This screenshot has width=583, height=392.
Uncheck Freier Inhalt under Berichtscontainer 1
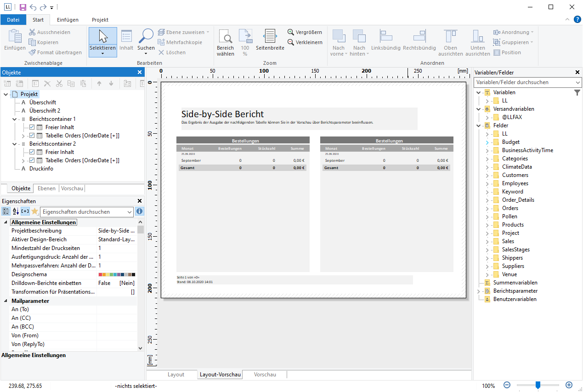[32, 127]
